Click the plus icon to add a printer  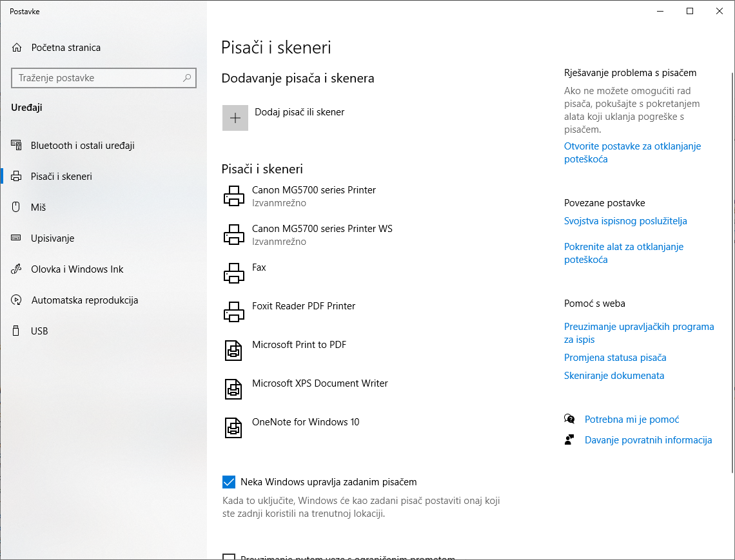pyautogui.click(x=235, y=118)
